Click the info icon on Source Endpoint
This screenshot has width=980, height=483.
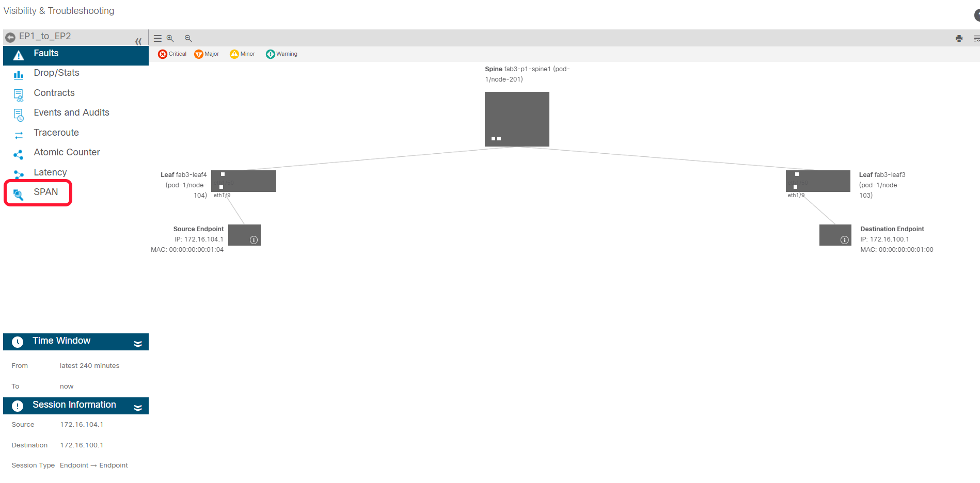click(x=254, y=240)
